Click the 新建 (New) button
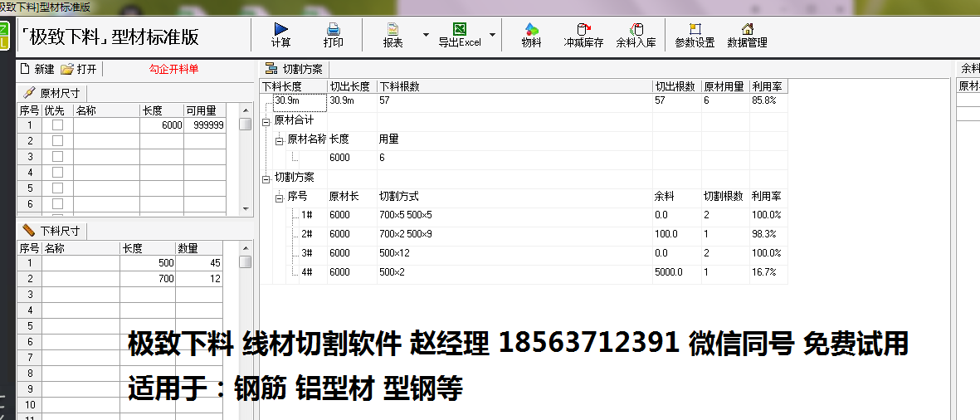The image size is (980, 420). [37, 69]
